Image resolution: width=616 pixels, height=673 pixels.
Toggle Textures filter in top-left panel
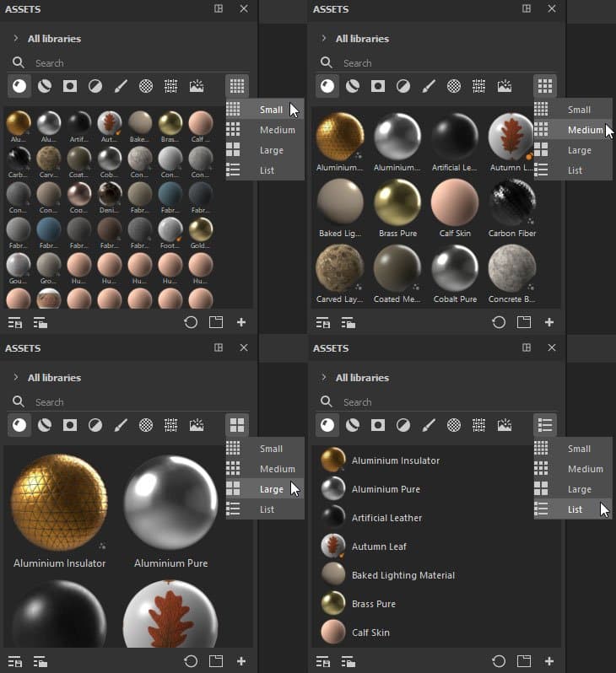point(171,86)
